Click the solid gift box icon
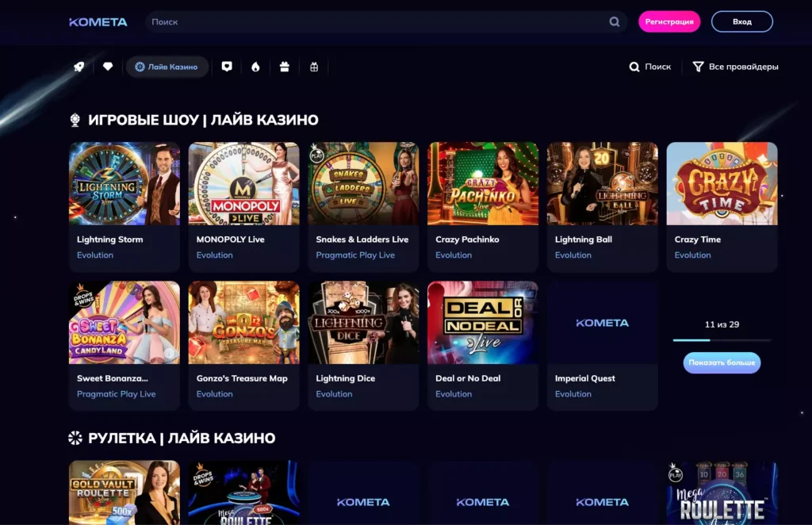 coord(285,67)
